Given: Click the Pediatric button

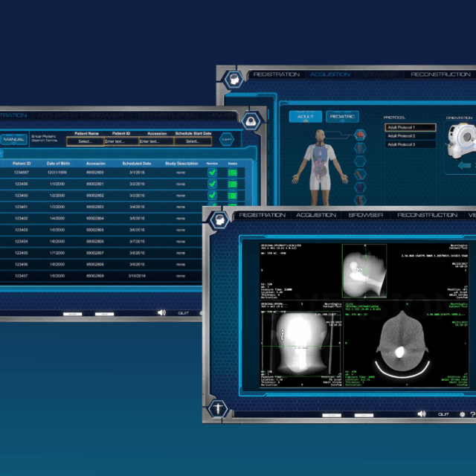Looking at the screenshot, I should 342,117.
